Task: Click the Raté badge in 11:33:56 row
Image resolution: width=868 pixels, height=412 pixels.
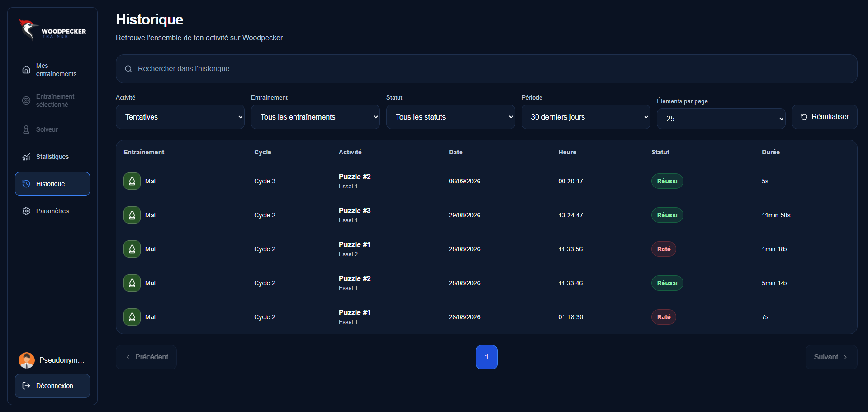Action: click(x=664, y=249)
